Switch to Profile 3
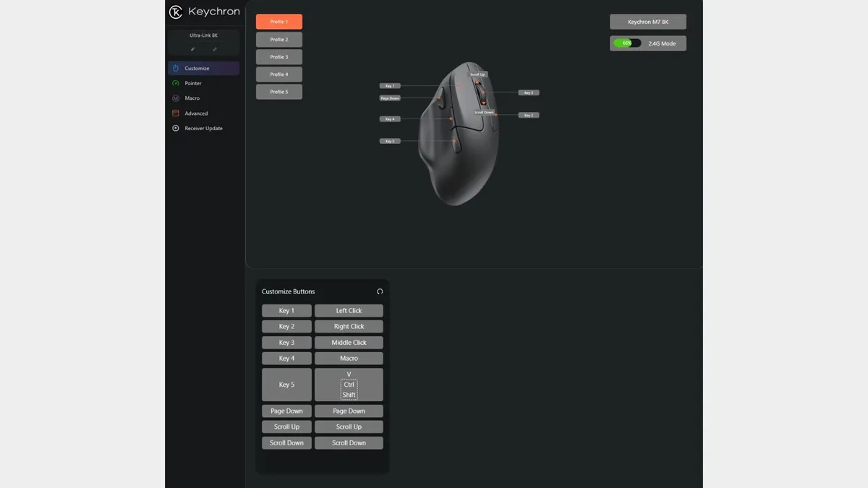The image size is (868, 488). [279, 57]
